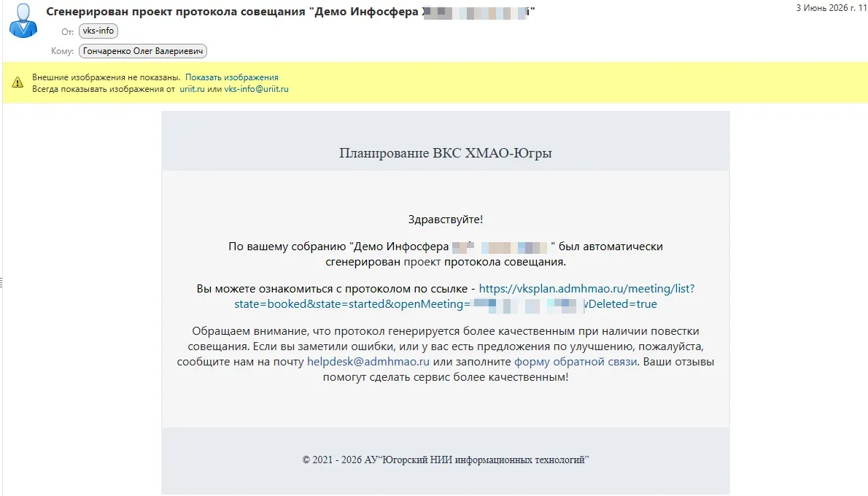Click the 'Внешние изображения не показаны.' notice
Screen dimensions: 868x496
pos(106,77)
